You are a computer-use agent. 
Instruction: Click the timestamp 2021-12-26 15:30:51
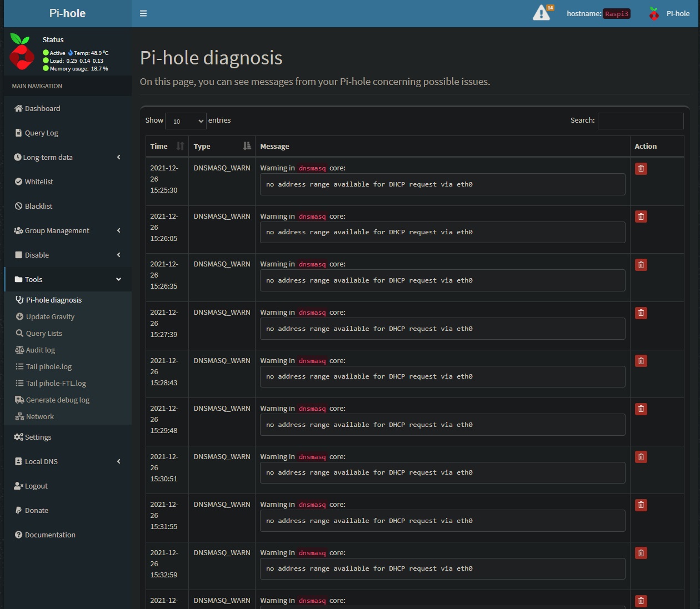click(164, 467)
